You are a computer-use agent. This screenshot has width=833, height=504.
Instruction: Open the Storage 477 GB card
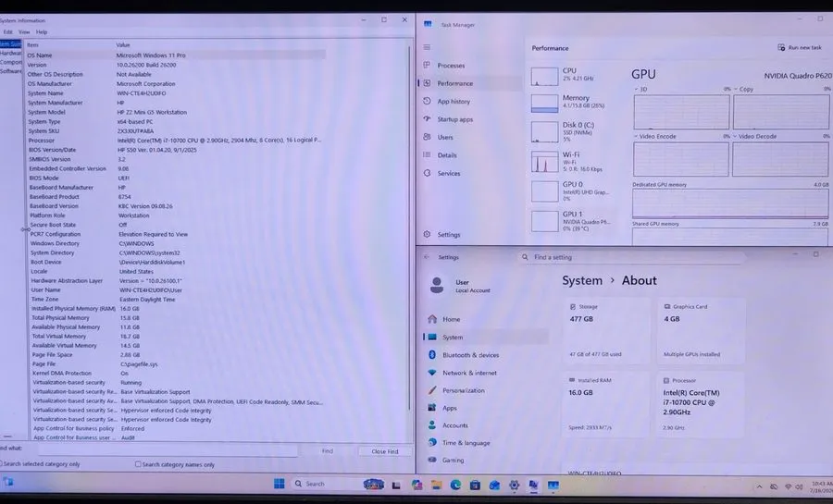click(x=606, y=330)
